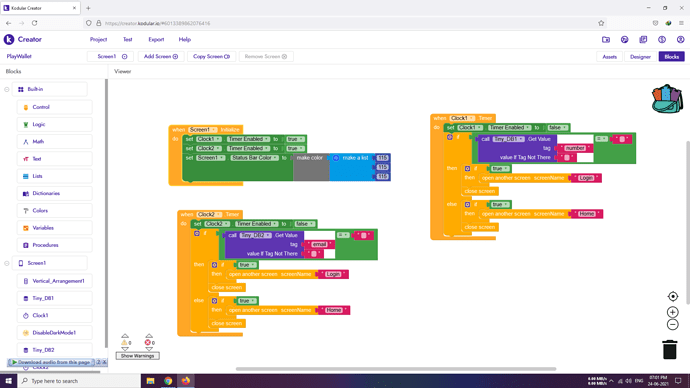The width and height of the screenshot is (690, 388).
Task: Select the Login text in Clock1 block
Action: (x=586, y=178)
